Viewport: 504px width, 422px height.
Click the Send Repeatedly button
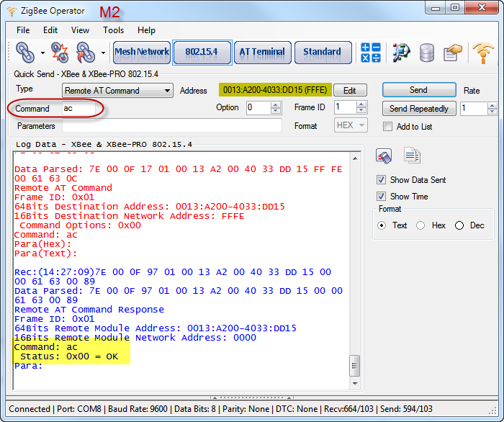tap(419, 109)
